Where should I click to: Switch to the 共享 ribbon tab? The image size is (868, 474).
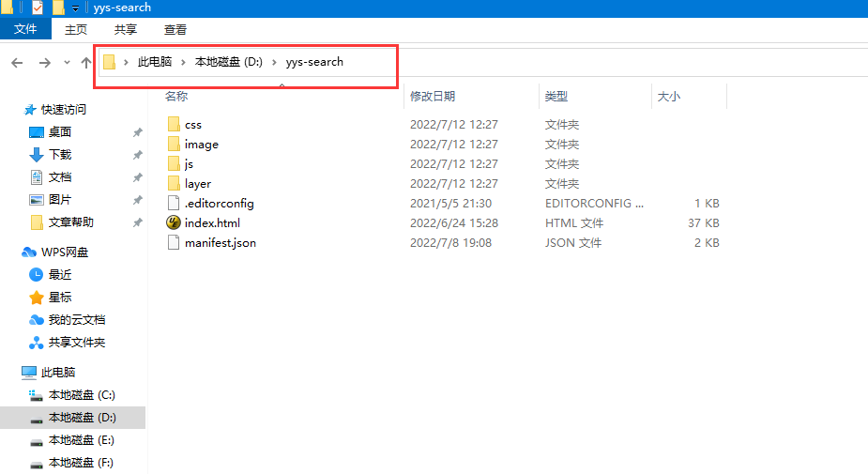point(126,30)
